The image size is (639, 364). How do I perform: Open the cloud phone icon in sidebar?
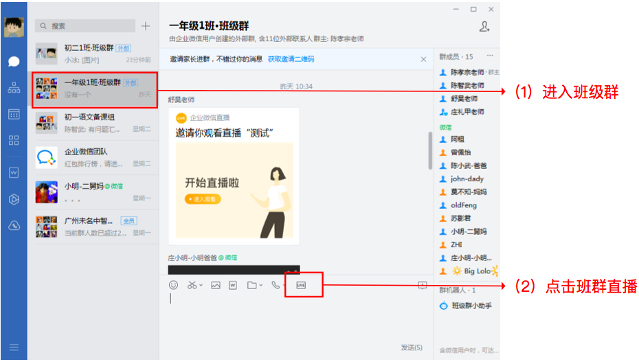point(14,225)
